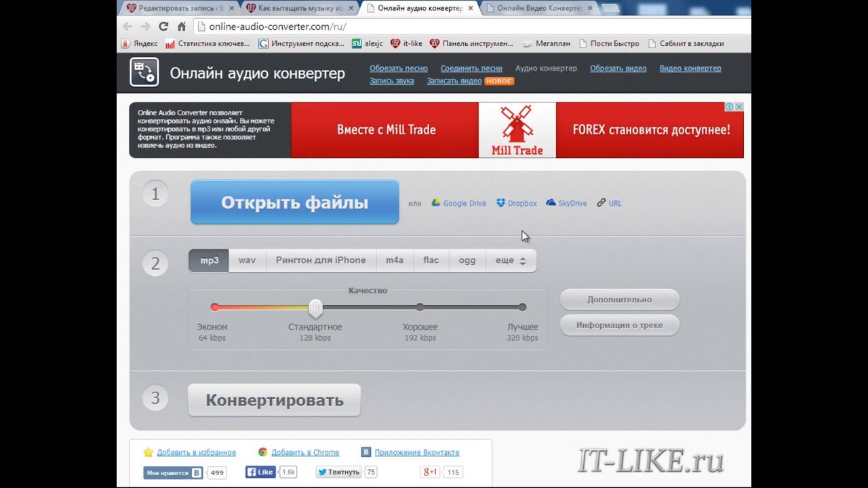The image size is (868, 488).
Task: Open the Мегаплан bookmark
Action: click(547, 43)
